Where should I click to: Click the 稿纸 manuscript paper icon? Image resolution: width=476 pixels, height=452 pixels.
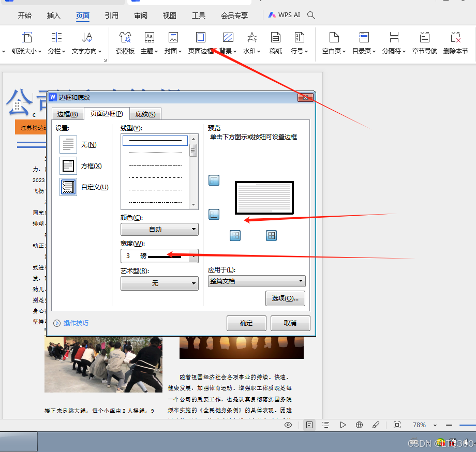pos(276,43)
